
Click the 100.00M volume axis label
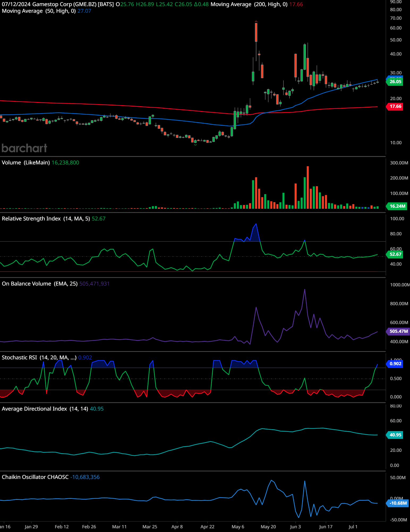399,193
